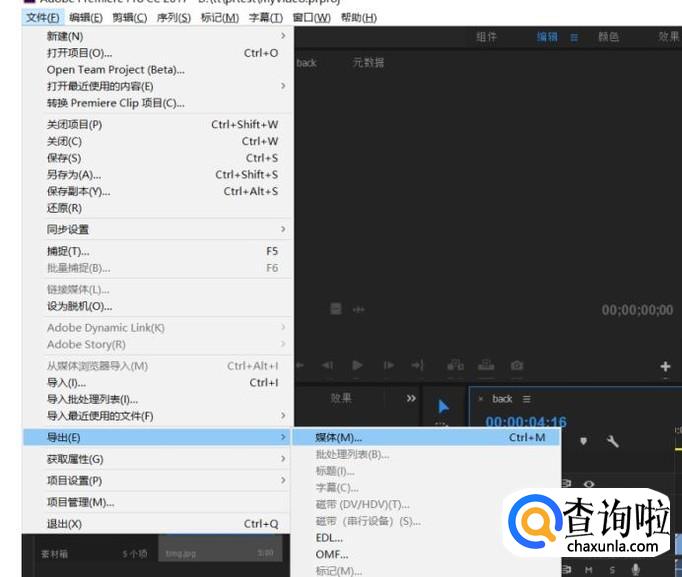The width and height of the screenshot is (682, 577).
Task: Choose EDL... in the export submenu
Action: (x=426, y=538)
